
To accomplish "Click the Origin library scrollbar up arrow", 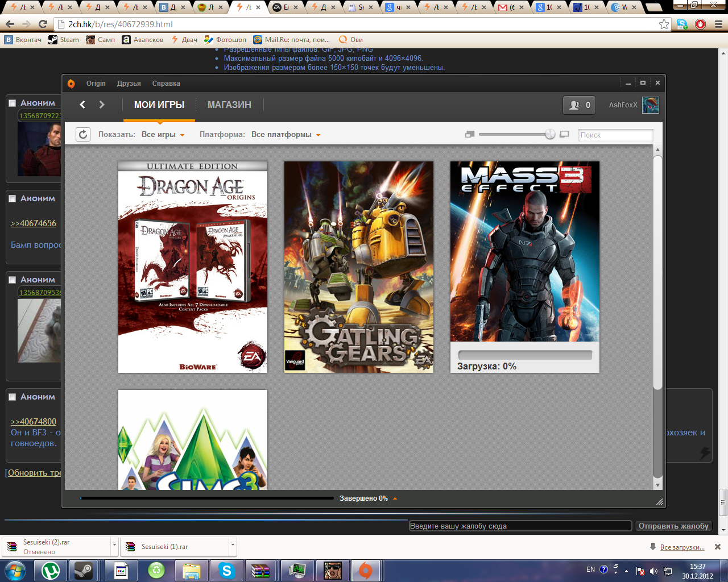I will [x=657, y=150].
